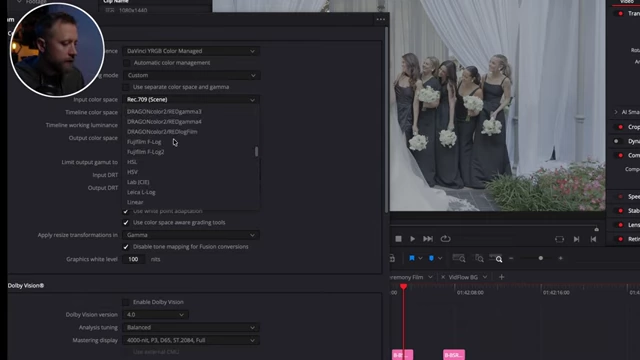Open the Video tab in inspector
This screenshot has width=640, height=360.
point(627,2)
